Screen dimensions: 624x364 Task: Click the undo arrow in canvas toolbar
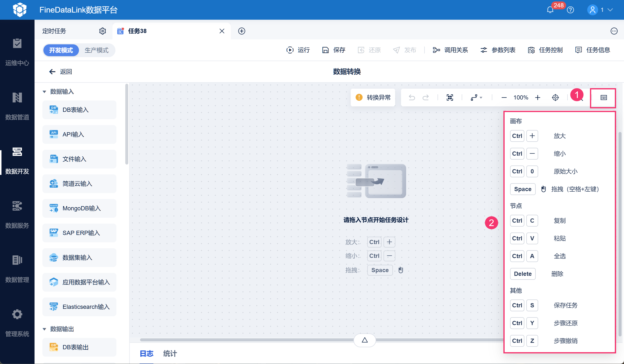pos(412,98)
